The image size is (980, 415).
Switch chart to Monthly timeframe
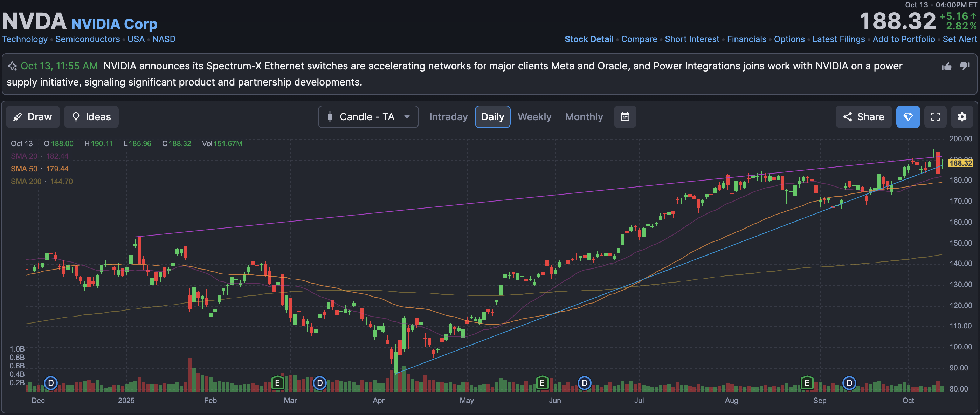(584, 117)
